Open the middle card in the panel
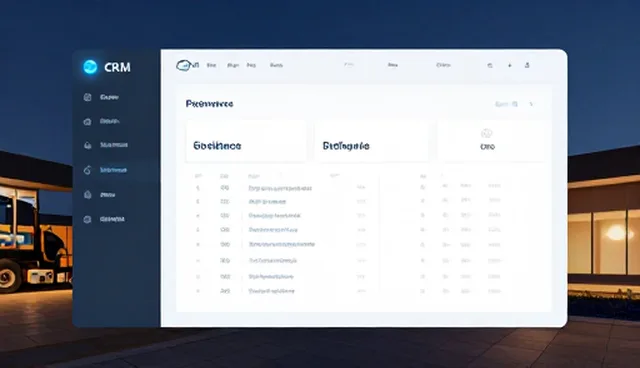The width and height of the screenshot is (640, 368). tap(372, 141)
